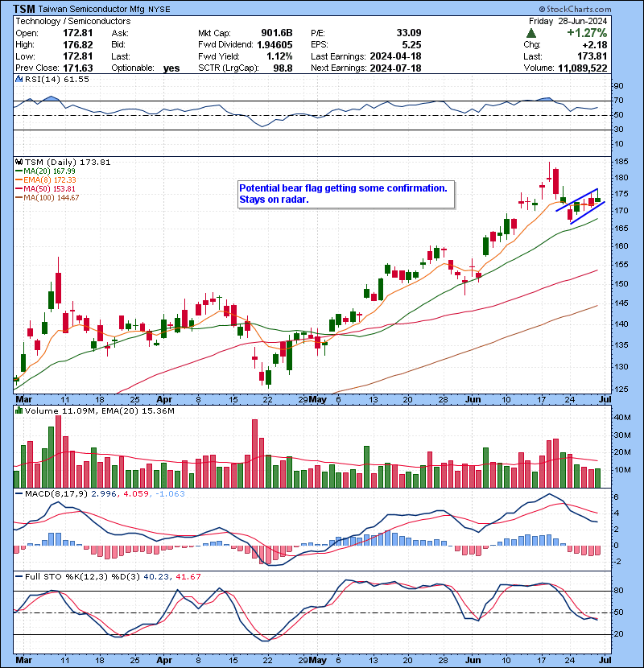Click the Fwd Dividend value 1.94605
This screenshot has width=644, height=668.
[275, 45]
